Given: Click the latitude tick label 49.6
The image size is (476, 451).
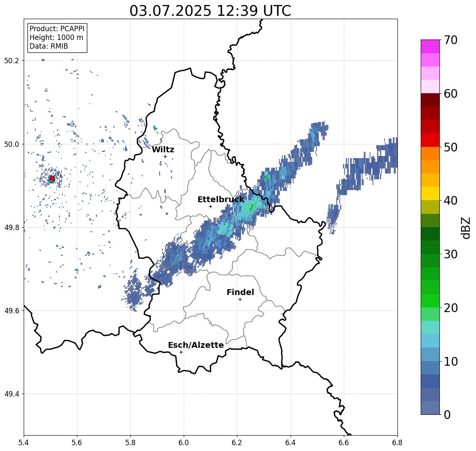Looking at the screenshot, I should (12, 311).
